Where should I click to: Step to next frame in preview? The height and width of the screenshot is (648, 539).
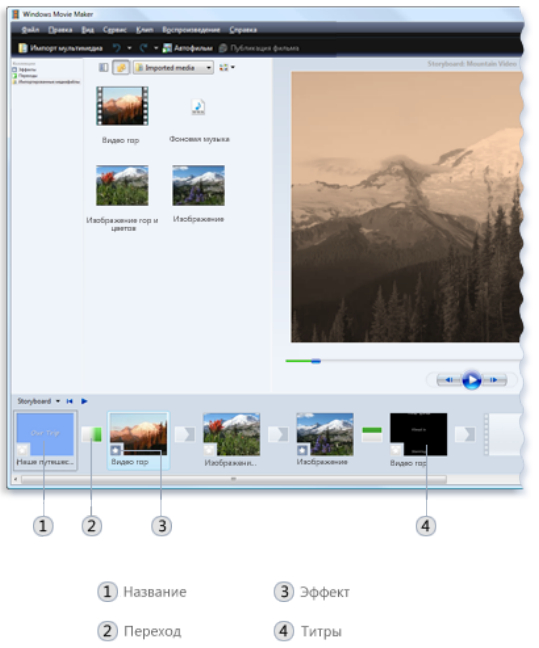(494, 380)
